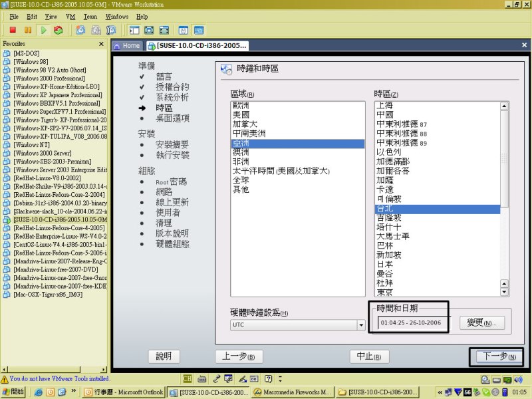Expand hidden system tray icons
The height and width of the screenshot is (399, 532).
click(440, 392)
